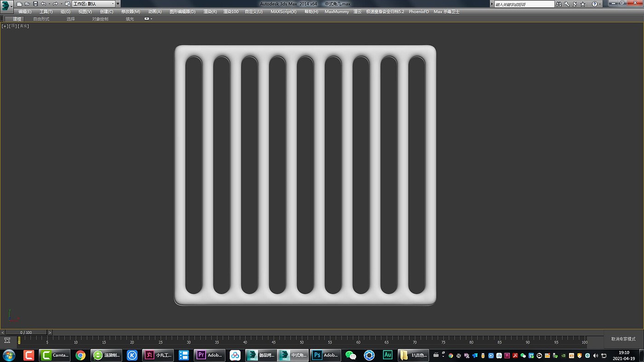Viewport: 644px width, 362px height.
Task: Click the Open File folder icon
Action: pos(27,4)
